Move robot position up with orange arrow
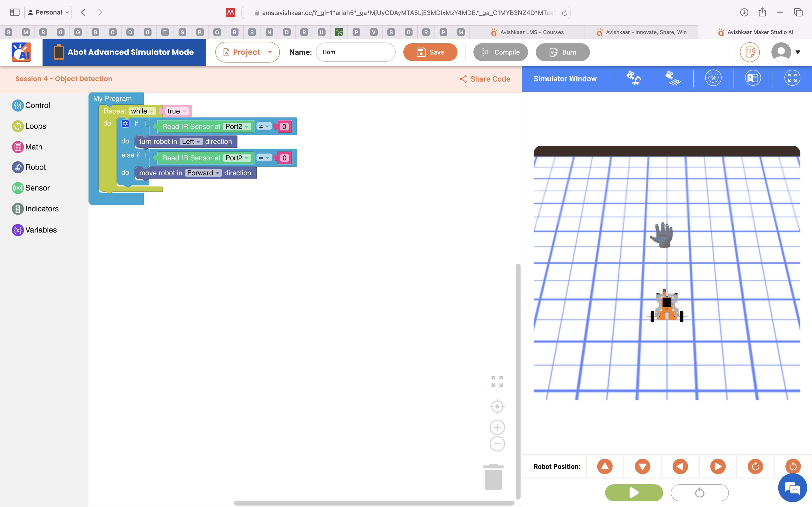Image resolution: width=812 pixels, height=507 pixels. (x=605, y=466)
